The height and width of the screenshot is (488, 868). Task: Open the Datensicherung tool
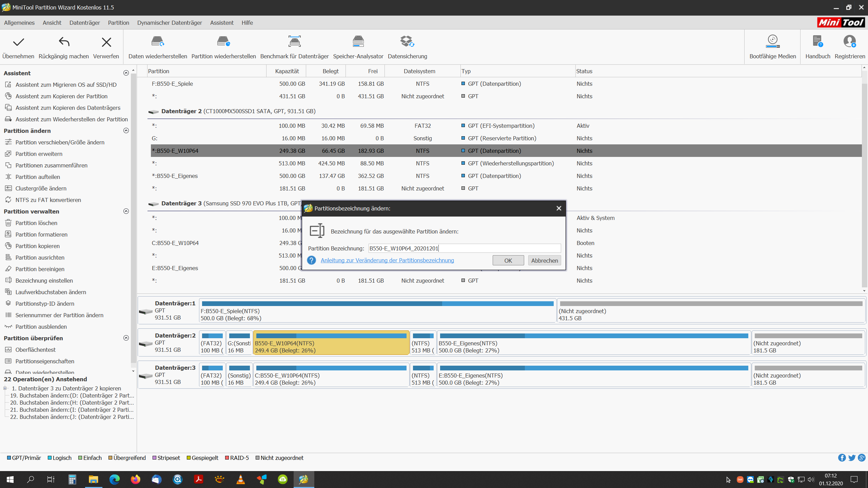(407, 42)
